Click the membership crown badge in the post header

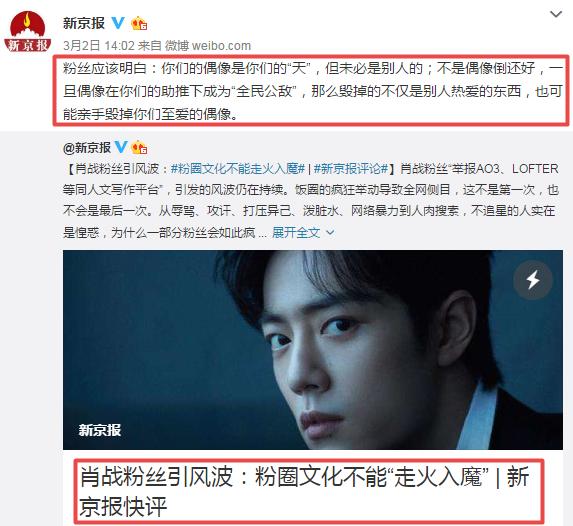point(139,24)
